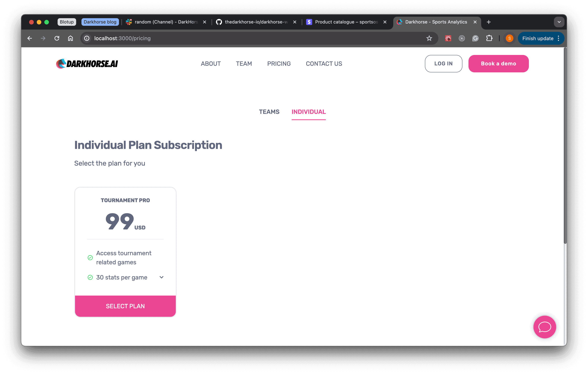View site information icon in address bar
Image resolution: width=588 pixels, height=374 pixels.
click(87, 38)
